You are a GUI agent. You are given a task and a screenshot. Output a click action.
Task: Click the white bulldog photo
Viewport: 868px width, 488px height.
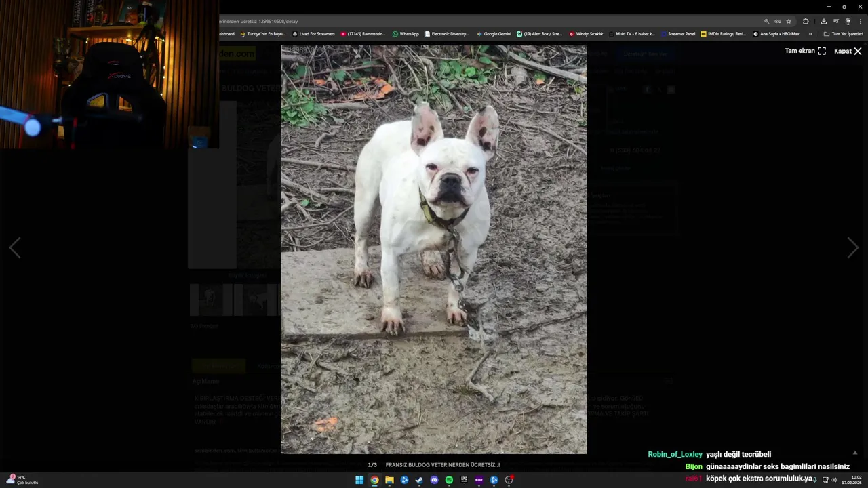[434, 249]
